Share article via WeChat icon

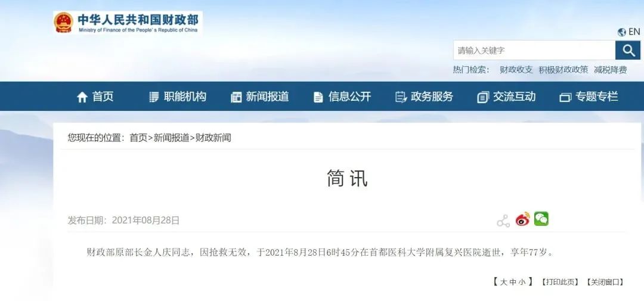(x=541, y=219)
